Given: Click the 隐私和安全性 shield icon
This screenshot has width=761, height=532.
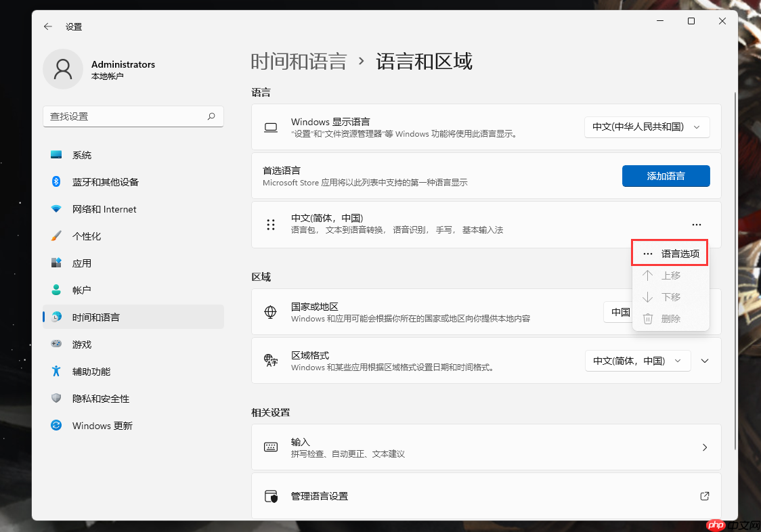Looking at the screenshot, I should 56,398.
